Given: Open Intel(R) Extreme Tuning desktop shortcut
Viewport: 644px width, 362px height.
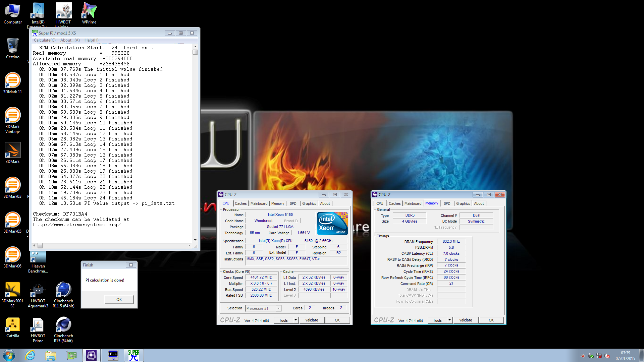Looking at the screenshot, I should (38, 14).
